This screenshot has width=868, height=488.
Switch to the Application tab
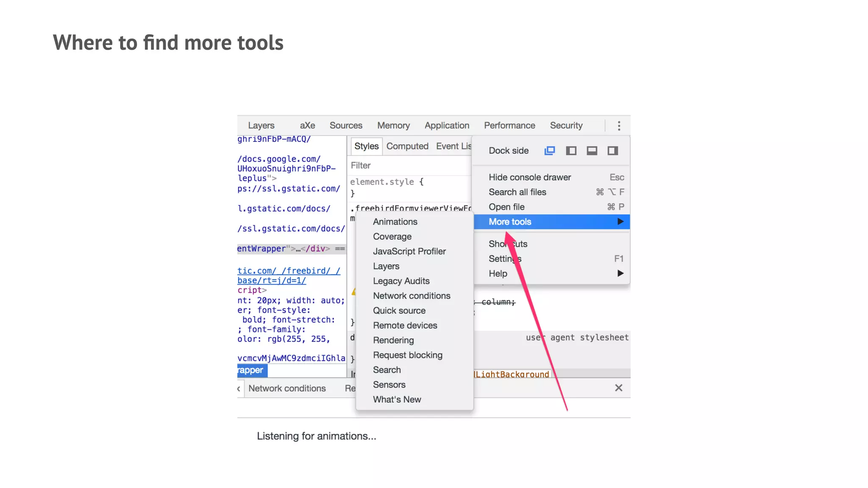pyautogui.click(x=447, y=126)
